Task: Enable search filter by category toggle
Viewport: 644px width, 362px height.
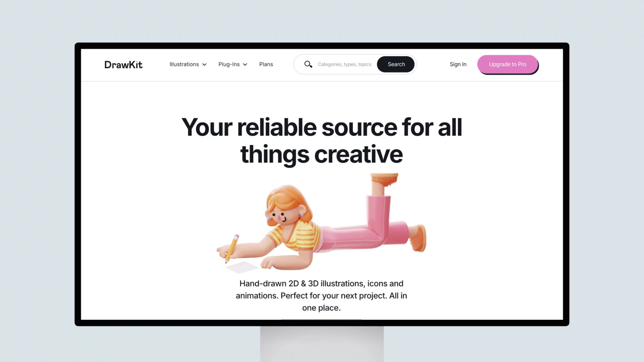Action: 308,64
